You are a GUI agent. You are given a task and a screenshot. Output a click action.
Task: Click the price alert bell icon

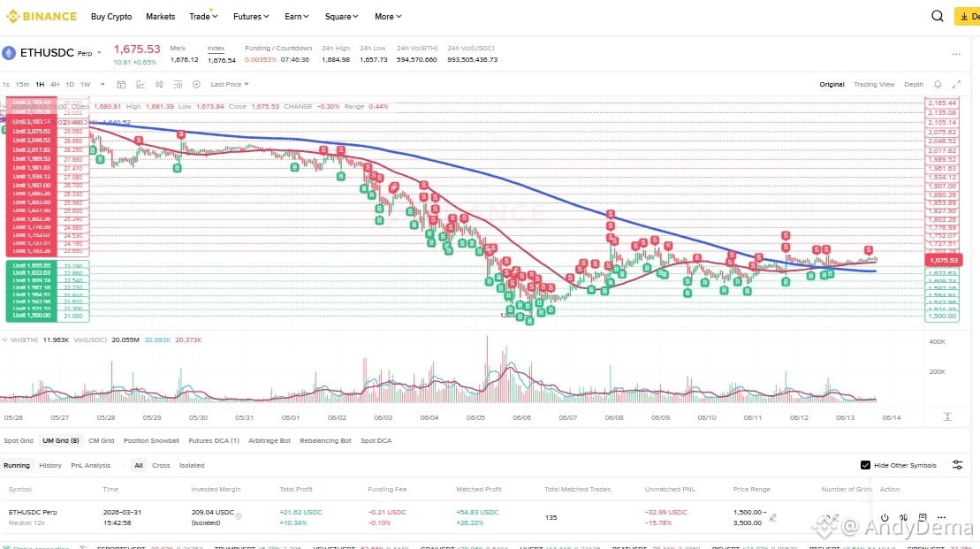938,84
